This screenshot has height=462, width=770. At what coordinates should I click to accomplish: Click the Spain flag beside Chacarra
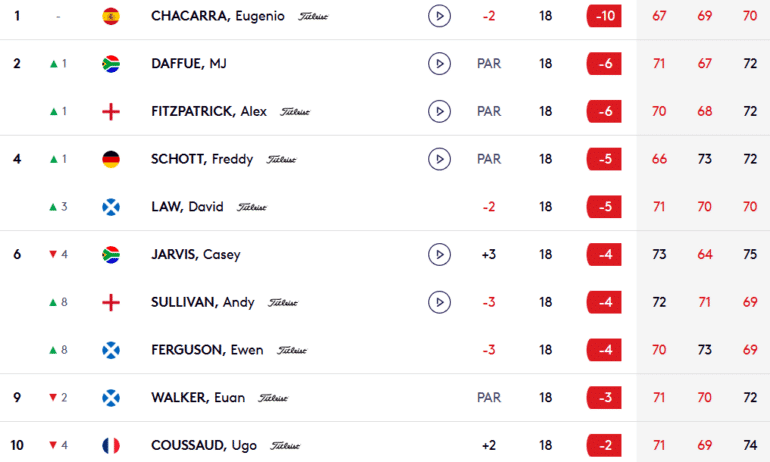point(111,16)
